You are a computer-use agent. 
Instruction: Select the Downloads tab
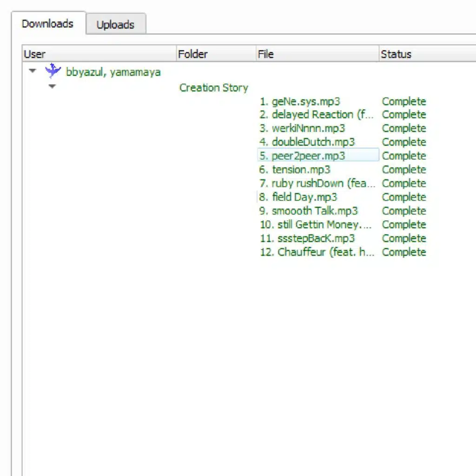pos(47,24)
